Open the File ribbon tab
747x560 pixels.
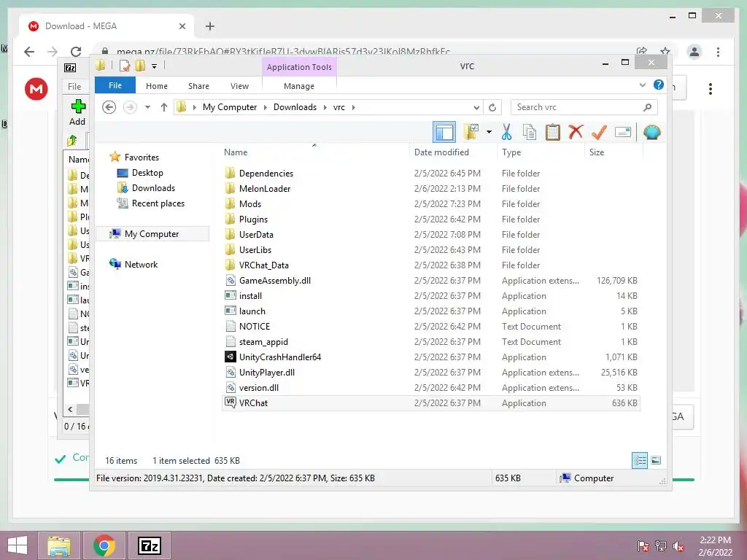(115, 85)
